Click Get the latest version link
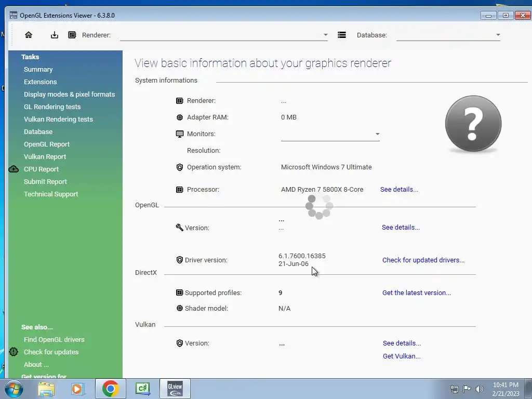This screenshot has height=399, width=532. [417, 293]
